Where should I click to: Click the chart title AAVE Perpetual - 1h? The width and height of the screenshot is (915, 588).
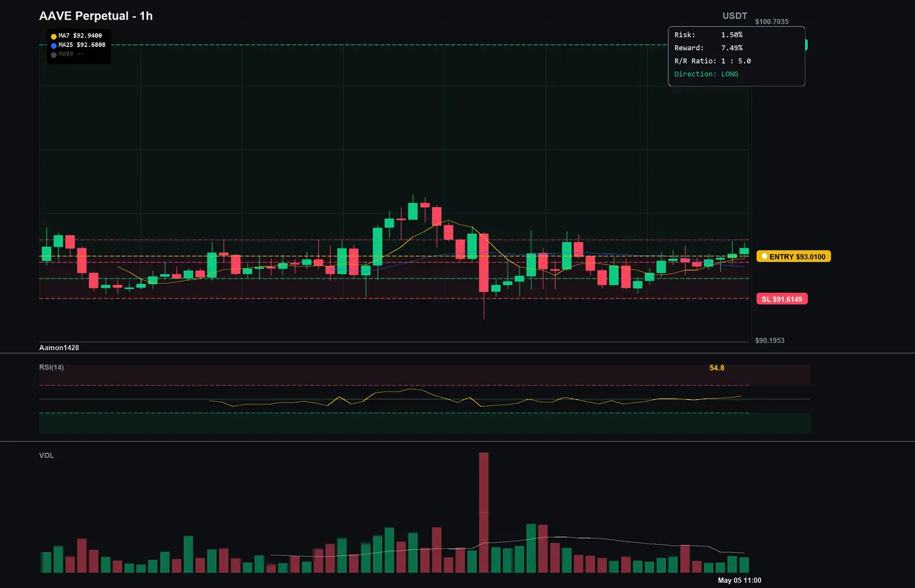click(x=96, y=16)
